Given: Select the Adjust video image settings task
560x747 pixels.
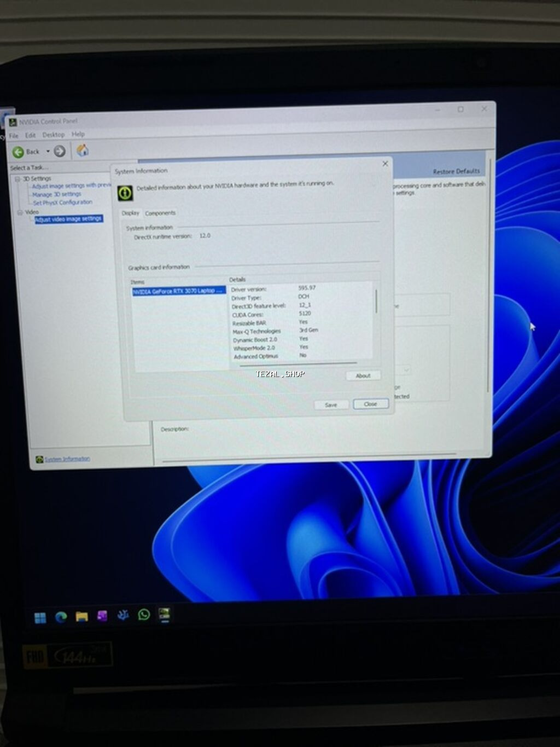Looking at the screenshot, I should [68, 219].
